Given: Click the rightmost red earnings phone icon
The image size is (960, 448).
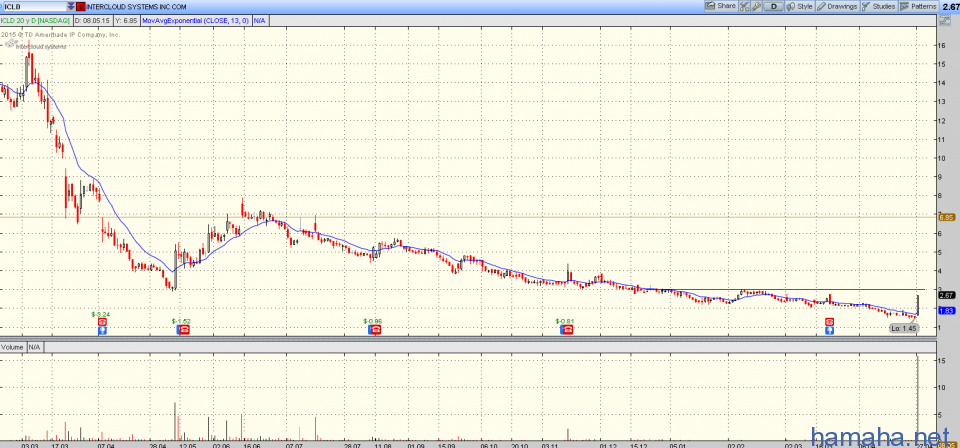Looking at the screenshot, I should (830, 321).
